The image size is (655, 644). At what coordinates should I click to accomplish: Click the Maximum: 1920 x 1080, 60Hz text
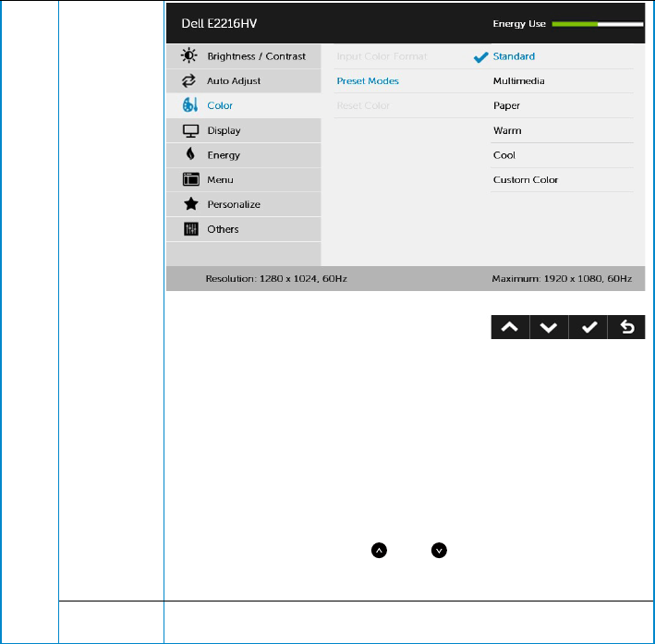click(562, 279)
